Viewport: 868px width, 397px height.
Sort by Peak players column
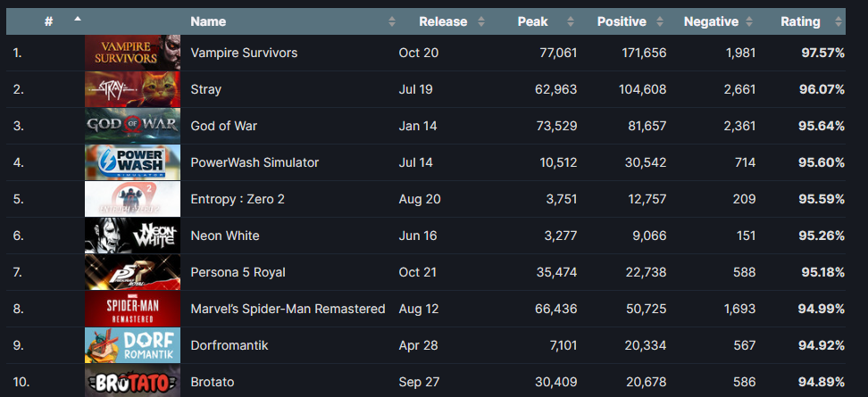(x=532, y=21)
